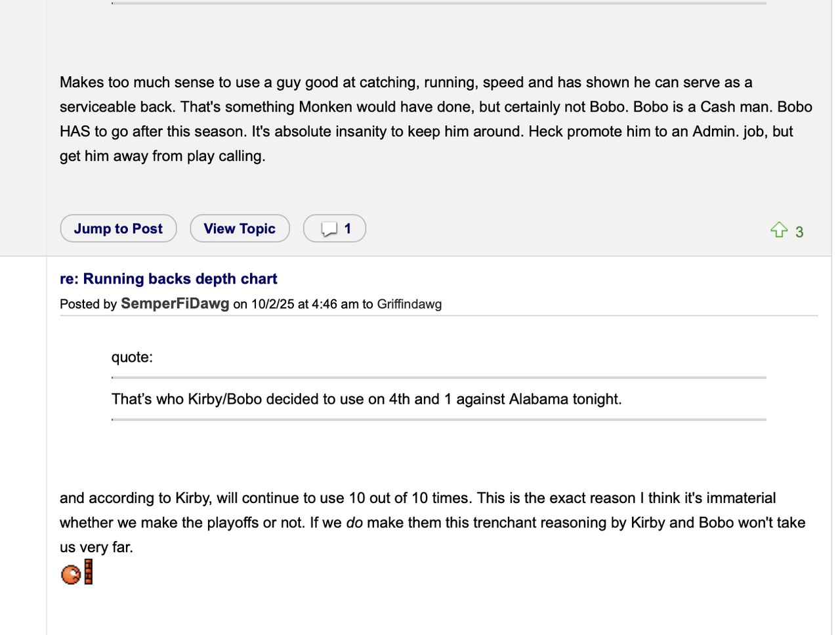Click the head-banging wall emoticon
This screenshot has width=840, height=635.
pos(77,573)
